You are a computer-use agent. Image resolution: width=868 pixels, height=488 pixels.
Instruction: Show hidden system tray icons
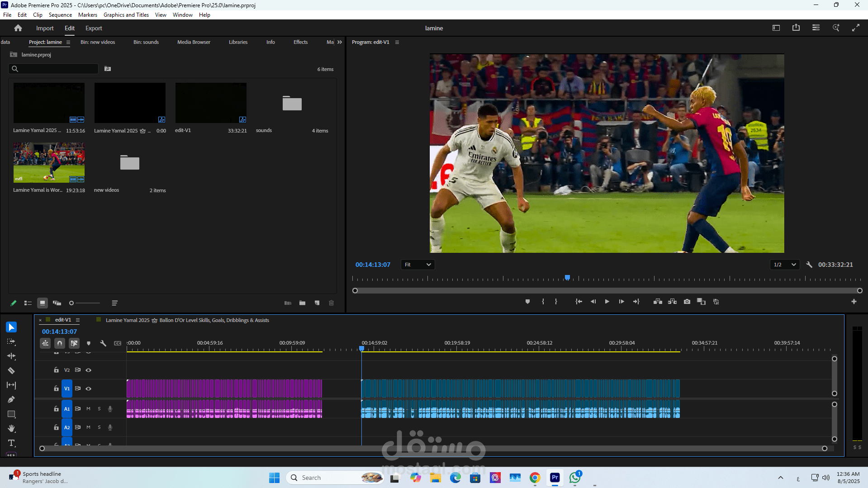click(781, 478)
